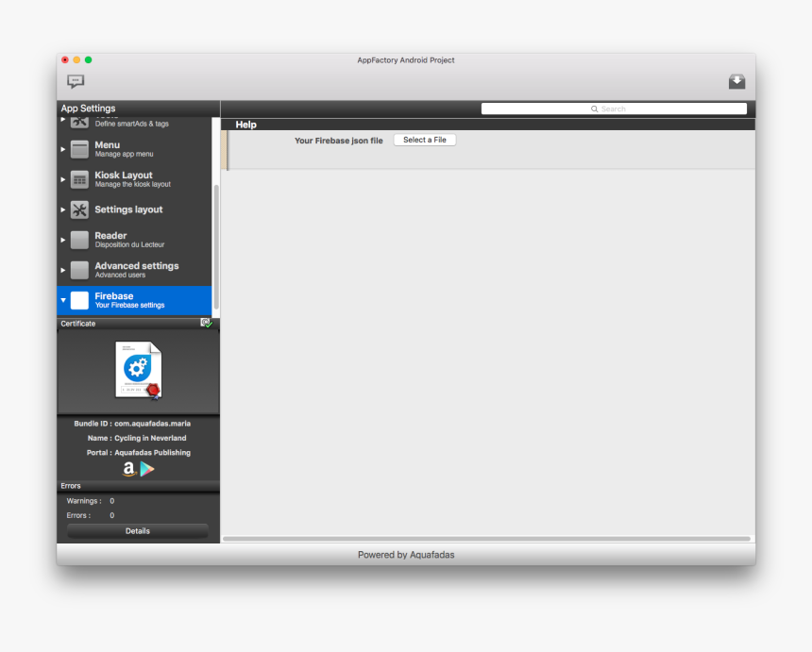Click the 'Portal : Aquafadas Publishing' text
The image size is (812, 652).
(x=138, y=452)
